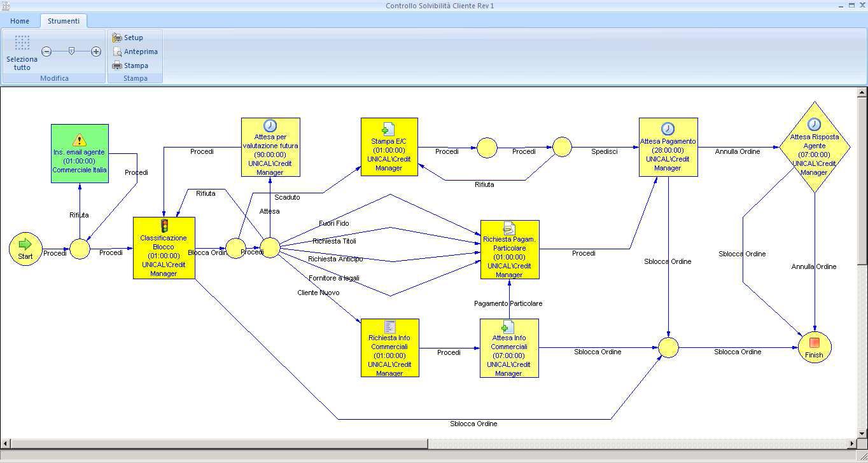Click '(28:00:00)' duration in Attesa Pagamento
The width and height of the screenshot is (868, 463).
coord(668,150)
